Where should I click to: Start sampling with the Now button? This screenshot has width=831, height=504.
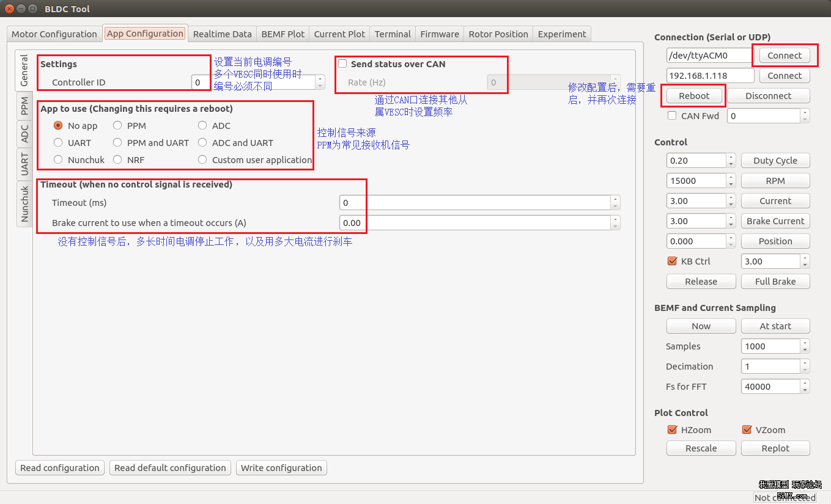pos(701,326)
